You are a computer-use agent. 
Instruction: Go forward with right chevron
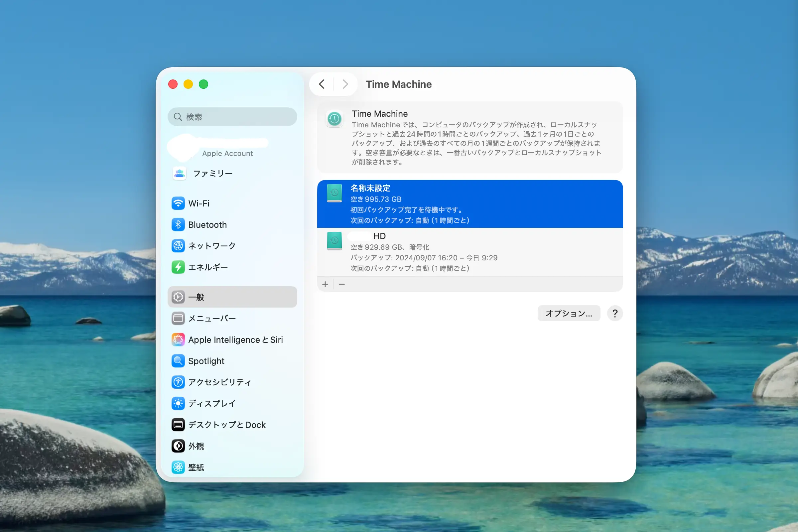pos(345,84)
